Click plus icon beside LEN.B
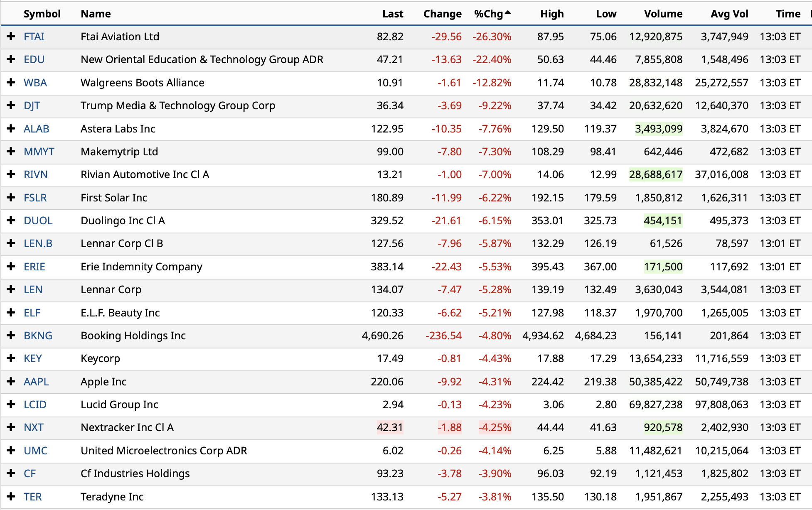Screen dimensions: 812x510 (11, 243)
